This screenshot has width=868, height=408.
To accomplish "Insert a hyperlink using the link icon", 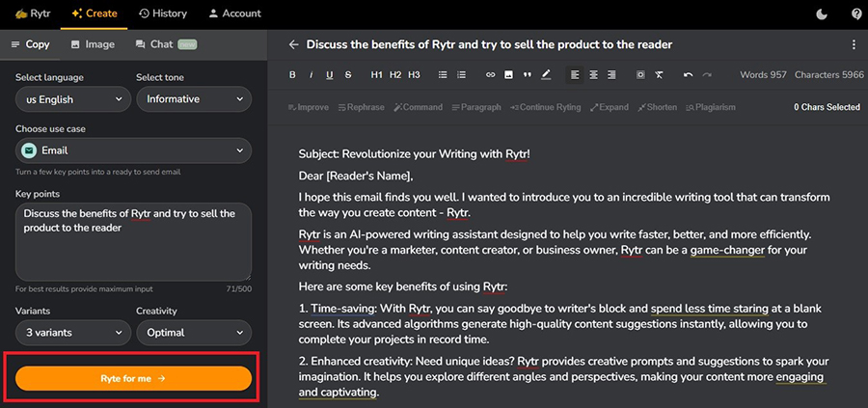I will (490, 75).
